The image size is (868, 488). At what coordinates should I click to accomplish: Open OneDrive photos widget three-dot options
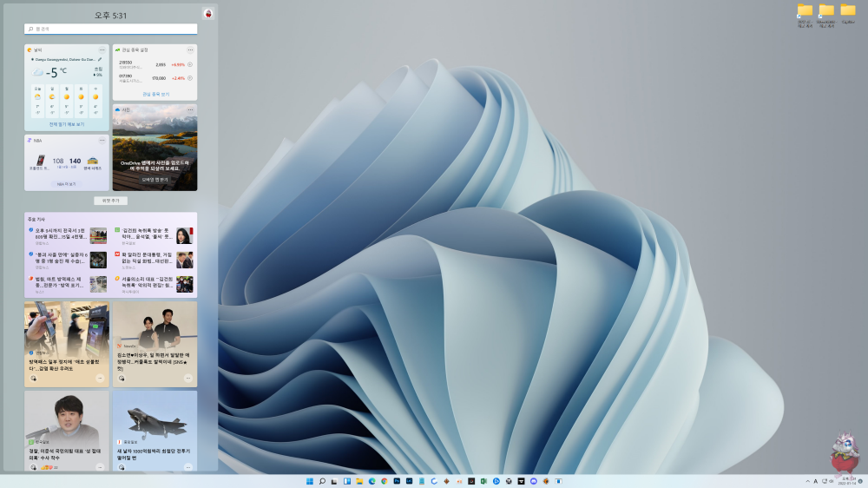point(190,109)
